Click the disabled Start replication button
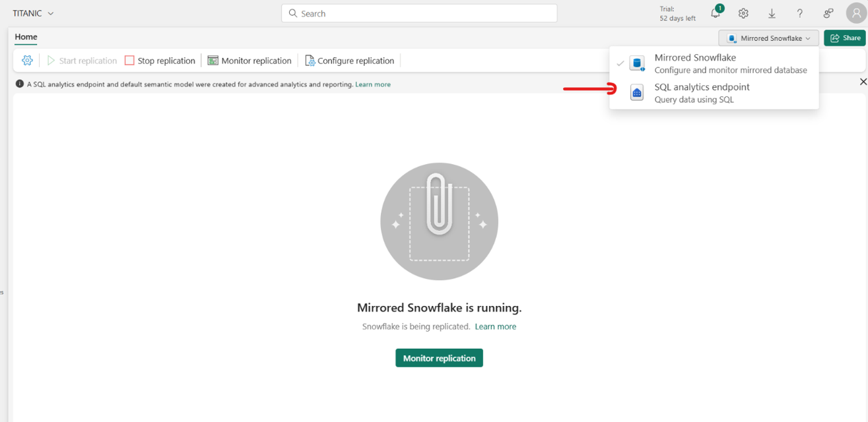Screen dimensions: 868x422 point(82,61)
